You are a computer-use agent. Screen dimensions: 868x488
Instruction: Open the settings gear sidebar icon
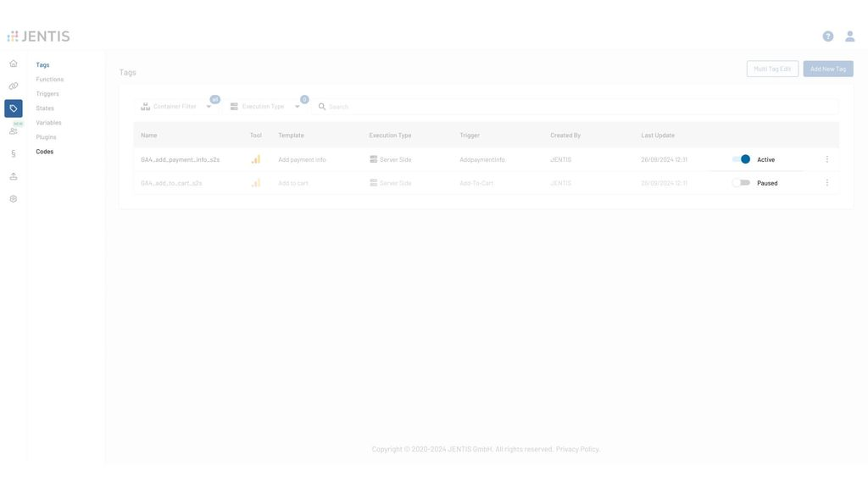click(14, 199)
